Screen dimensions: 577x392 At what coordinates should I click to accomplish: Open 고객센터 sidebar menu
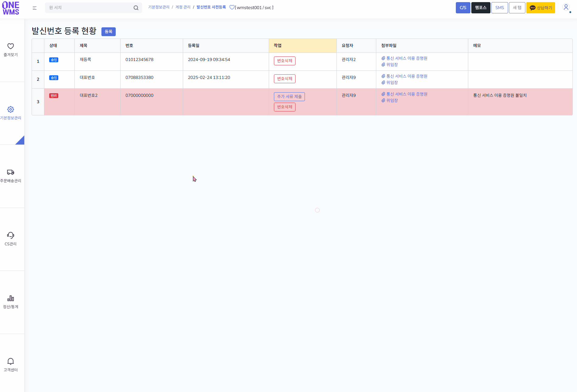coord(11,365)
